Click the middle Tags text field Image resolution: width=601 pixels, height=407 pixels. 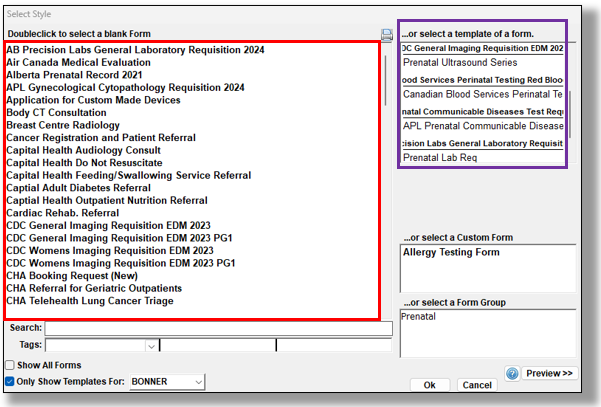pos(218,345)
